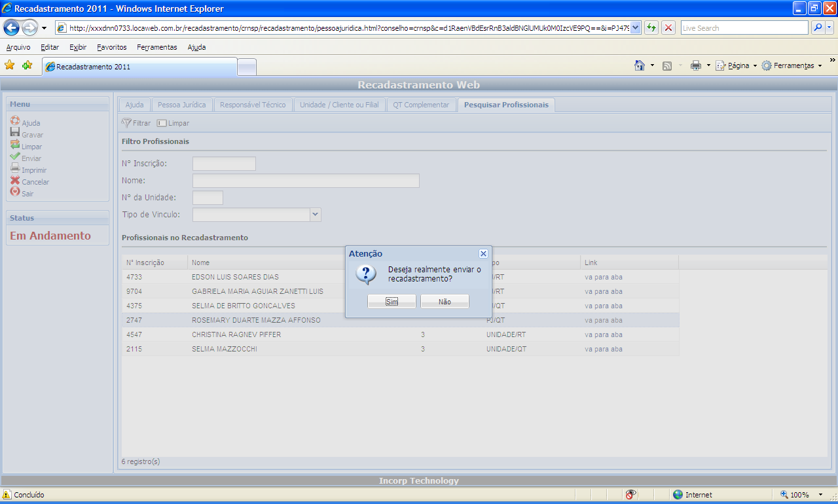Open the Tipo de Vinculo dropdown

pyautogui.click(x=316, y=215)
